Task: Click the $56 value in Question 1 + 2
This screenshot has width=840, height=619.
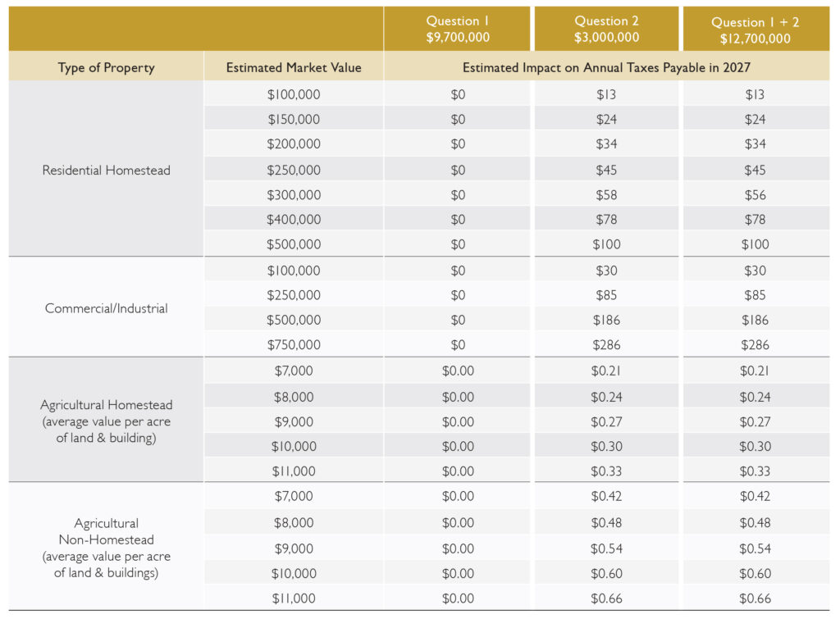Action: pos(756,195)
